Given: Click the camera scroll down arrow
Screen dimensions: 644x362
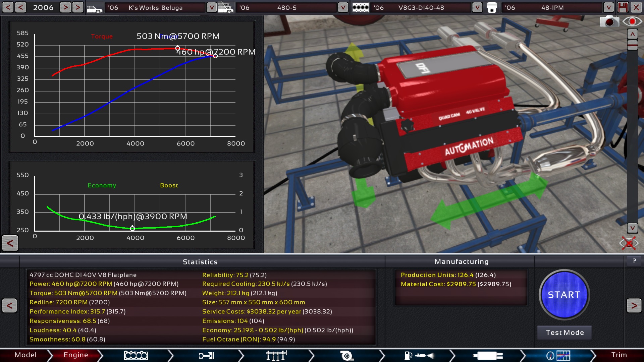Looking at the screenshot, I should point(632,228).
